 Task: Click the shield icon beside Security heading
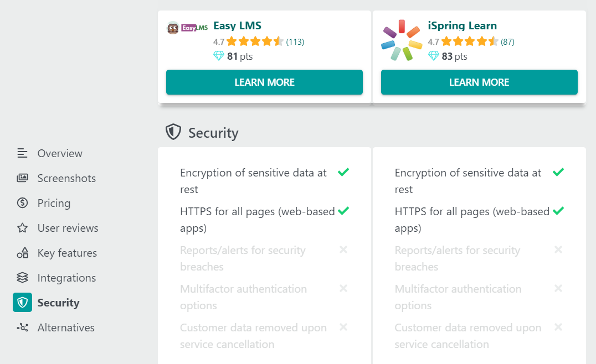pos(173,132)
